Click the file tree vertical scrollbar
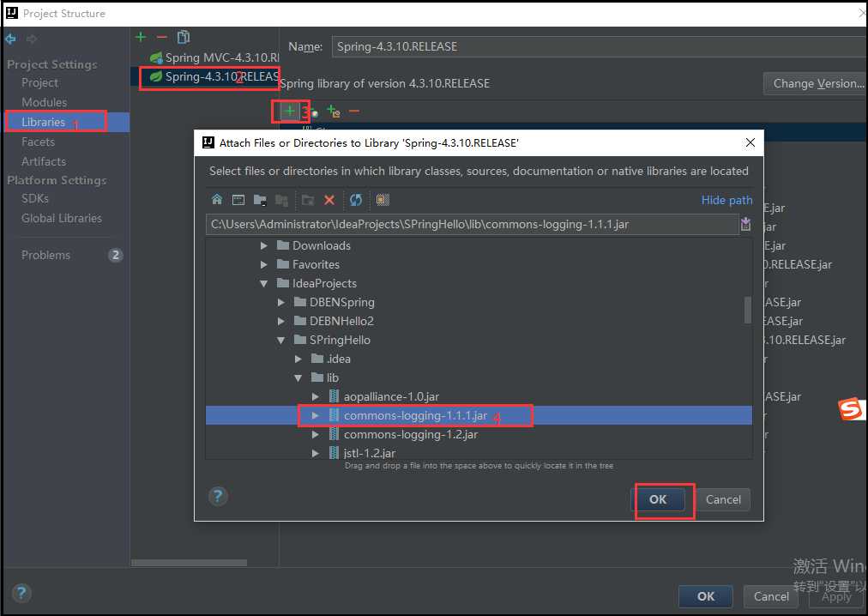Screen dimensions: 868x616 [x=747, y=311]
